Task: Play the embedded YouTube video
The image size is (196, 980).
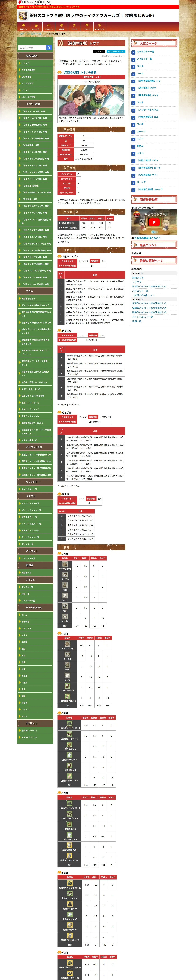Action: tap(154, 222)
